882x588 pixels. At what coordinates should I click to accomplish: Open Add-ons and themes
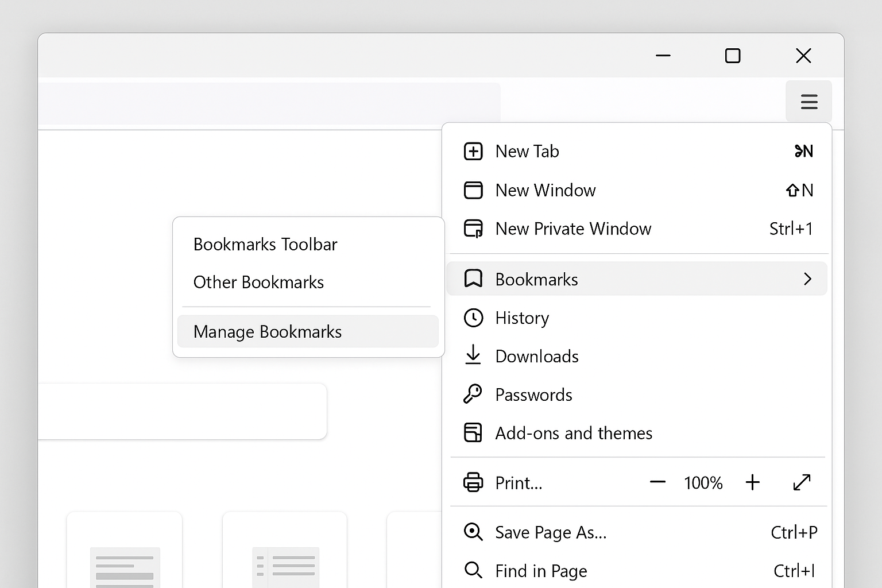[x=574, y=433]
